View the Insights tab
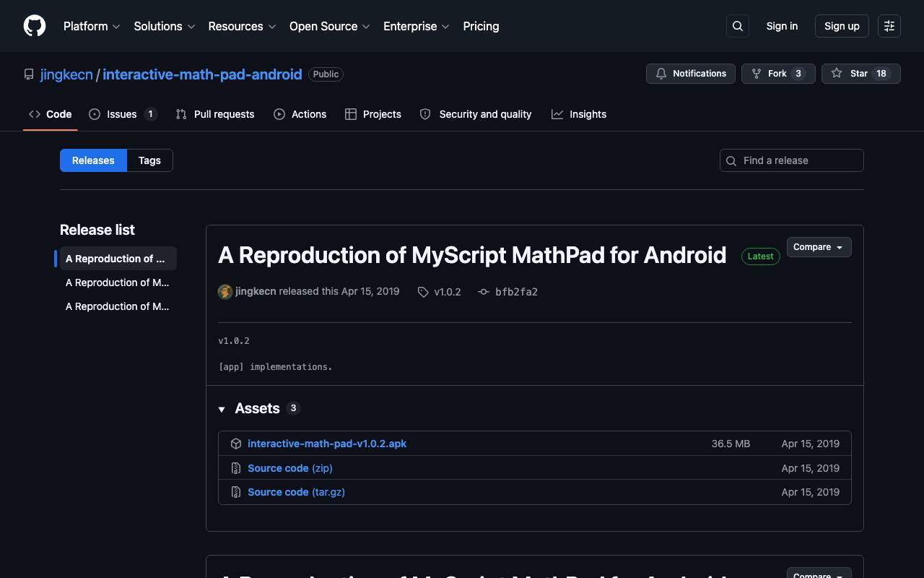Screen dimensions: 924x578 [x=579, y=114]
